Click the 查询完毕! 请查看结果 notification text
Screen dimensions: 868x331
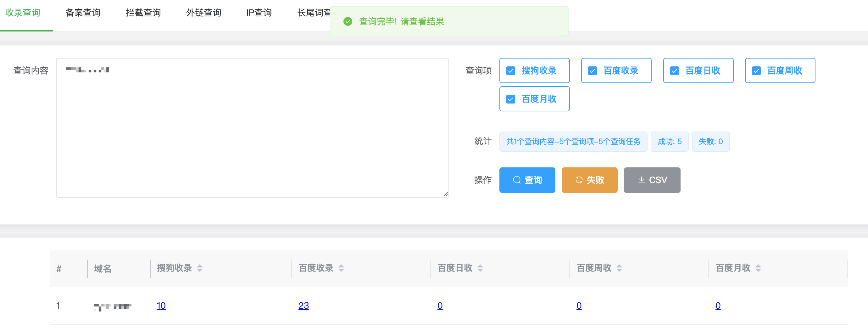pyautogui.click(x=401, y=22)
